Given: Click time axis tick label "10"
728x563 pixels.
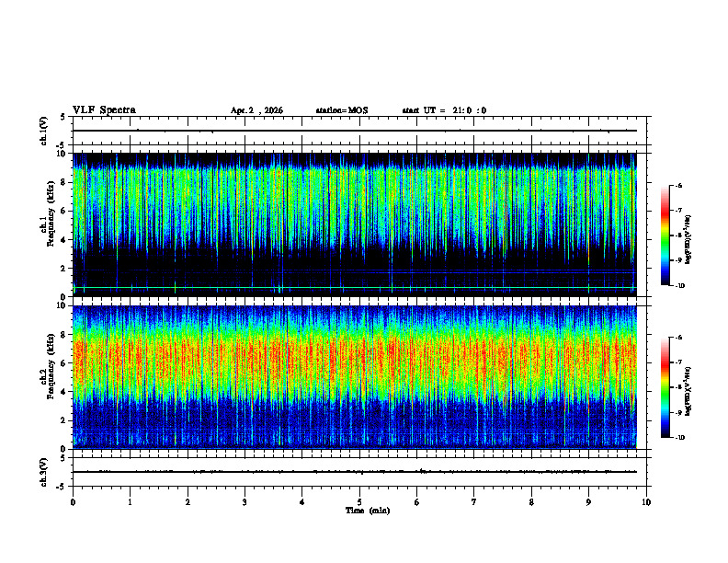Looking at the screenshot, I should pos(646,502).
